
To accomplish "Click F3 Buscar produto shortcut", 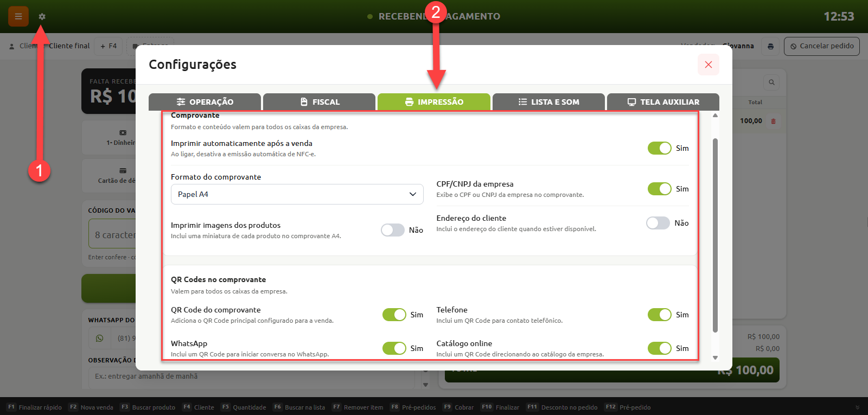I will (x=148, y=407).
